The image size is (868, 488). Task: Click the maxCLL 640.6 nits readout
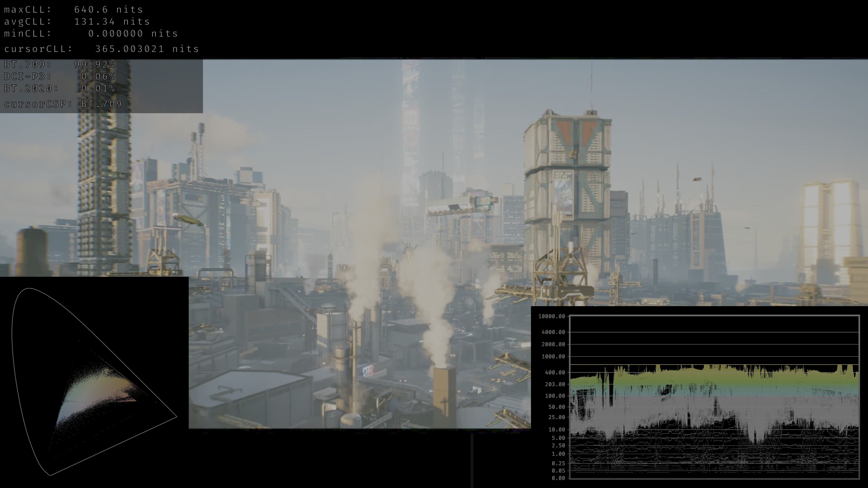(x=73, y=9)
